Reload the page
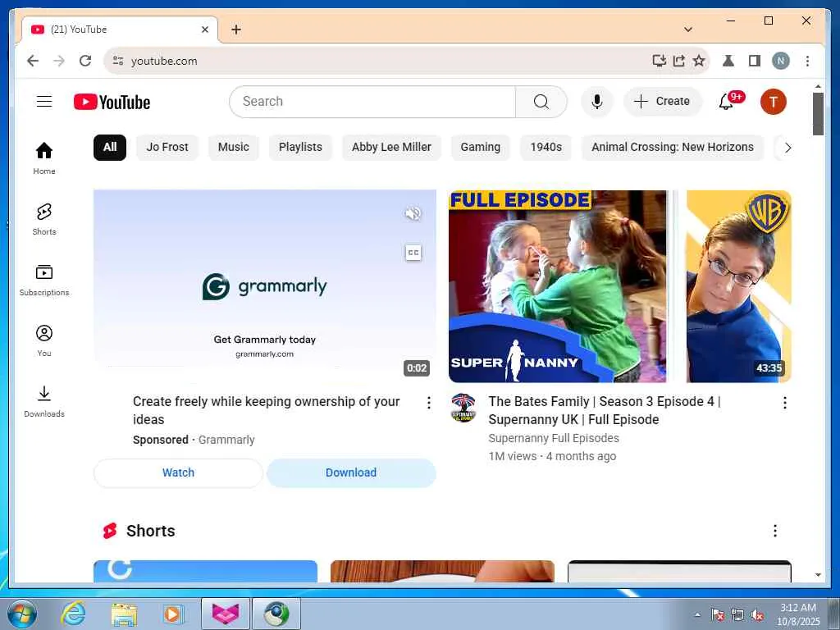The width and height of the screenshot is (840, 630). click(x=85, y=61)
